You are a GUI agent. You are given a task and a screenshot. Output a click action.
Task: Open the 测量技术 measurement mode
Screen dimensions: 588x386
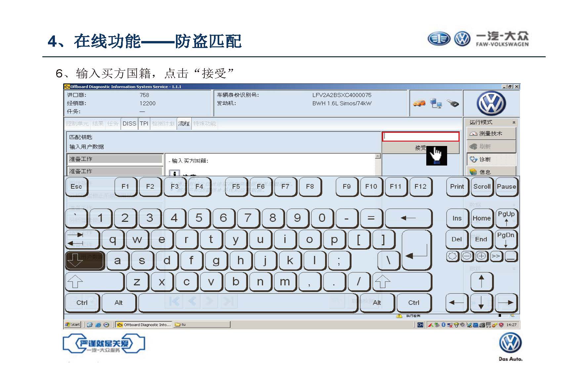point(491,134)
